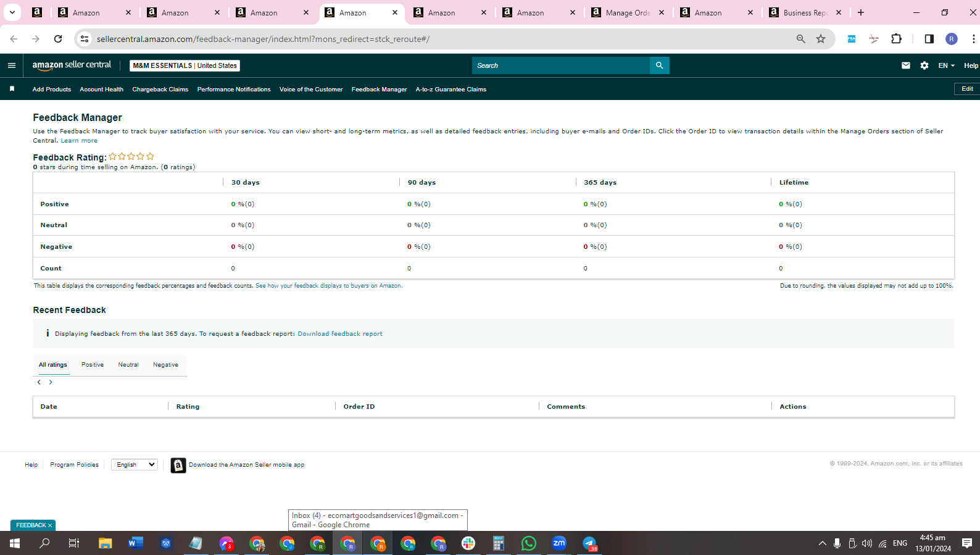Open Chargeback Claims in the favorites bar
Viewport: 980px width, 555px height.
[160, 90]
